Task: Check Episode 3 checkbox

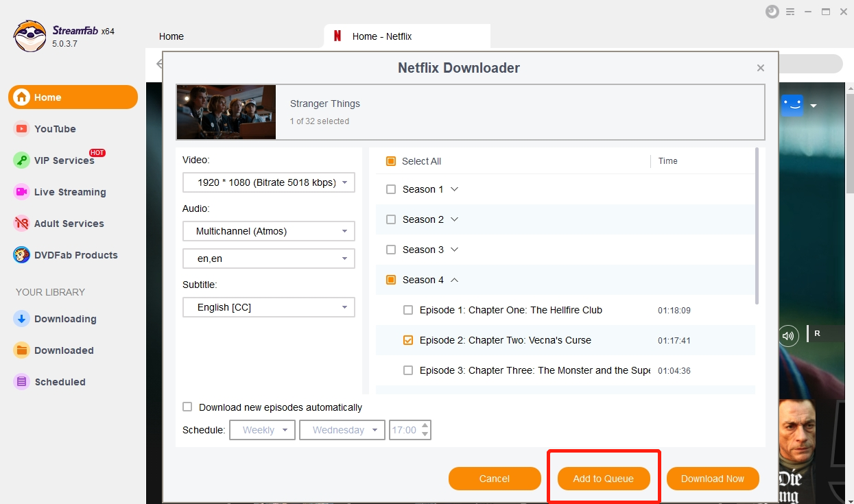Action: click(408, 370)
